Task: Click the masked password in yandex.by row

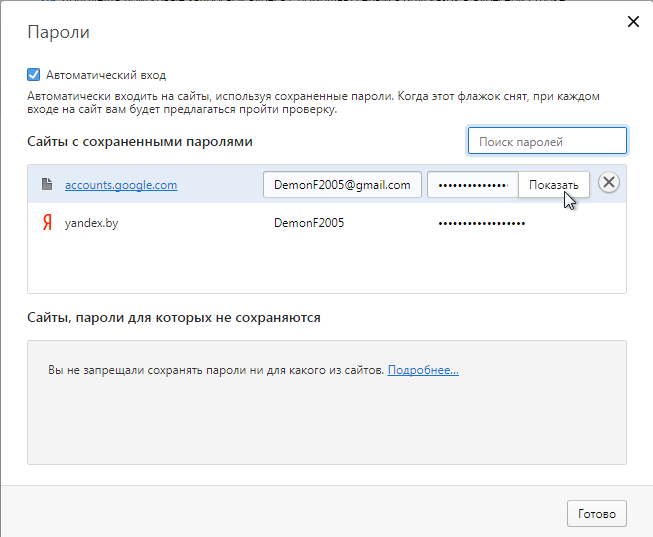Action: coord(481,224)
